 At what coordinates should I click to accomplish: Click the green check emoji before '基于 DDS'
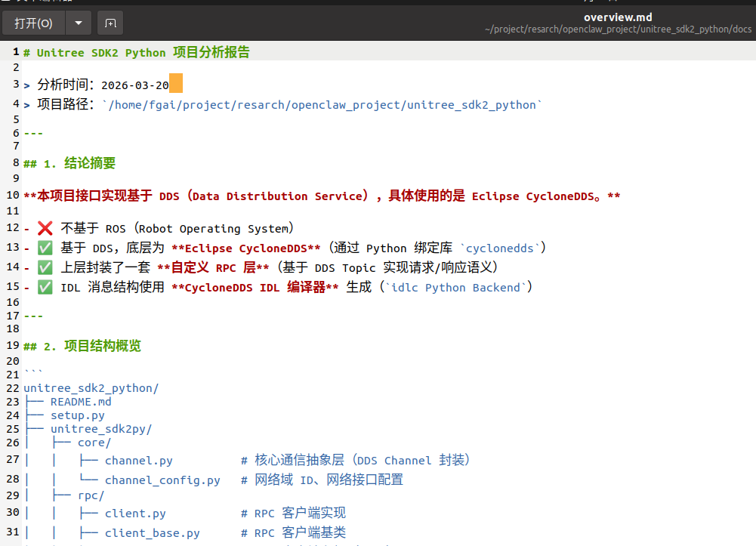[45, 248]
